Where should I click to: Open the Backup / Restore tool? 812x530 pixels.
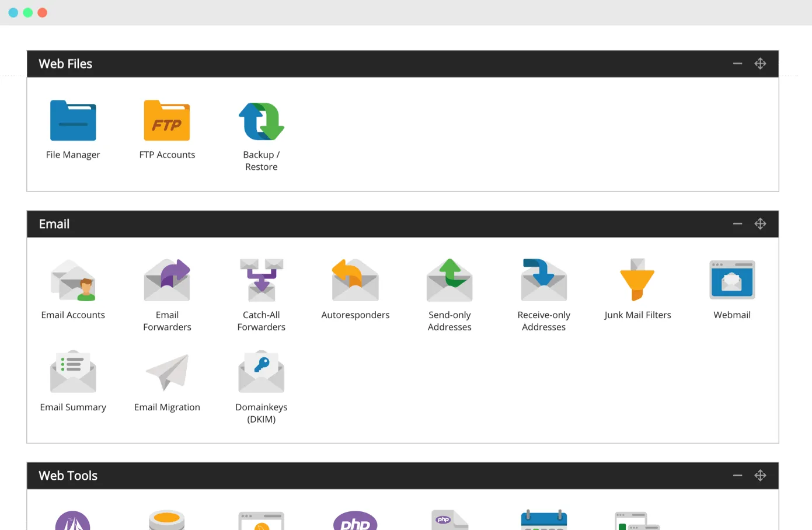[261, 121]
